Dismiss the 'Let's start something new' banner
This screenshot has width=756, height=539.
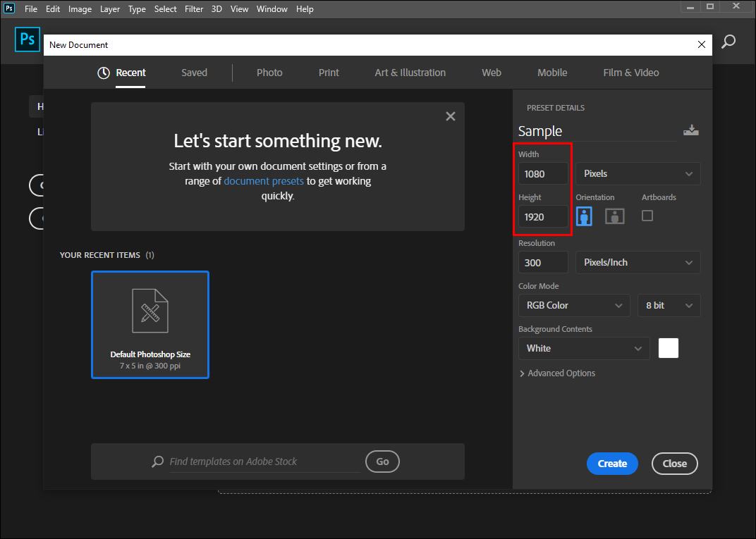[x=451, y=116]
